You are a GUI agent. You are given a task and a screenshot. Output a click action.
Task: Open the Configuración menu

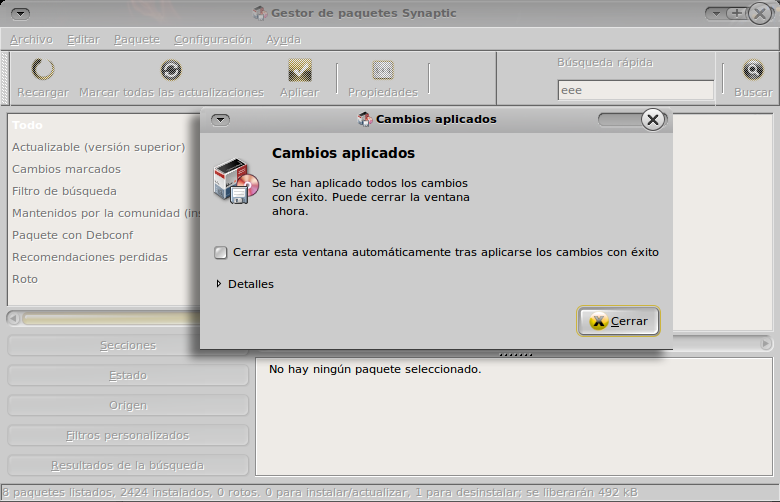tap(213, 39)
